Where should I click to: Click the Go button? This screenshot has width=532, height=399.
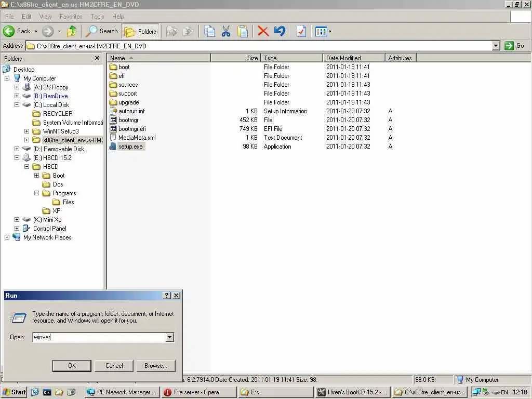coord(514,46)
